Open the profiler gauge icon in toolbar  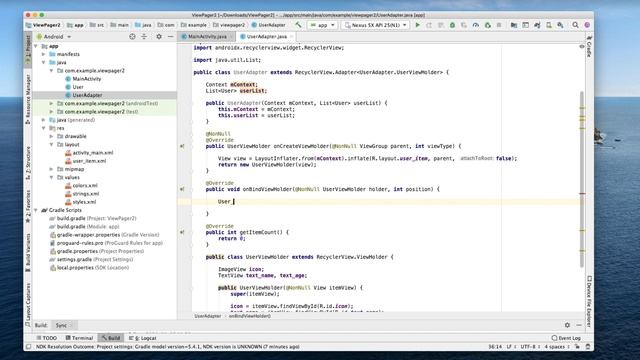(476, 25)
